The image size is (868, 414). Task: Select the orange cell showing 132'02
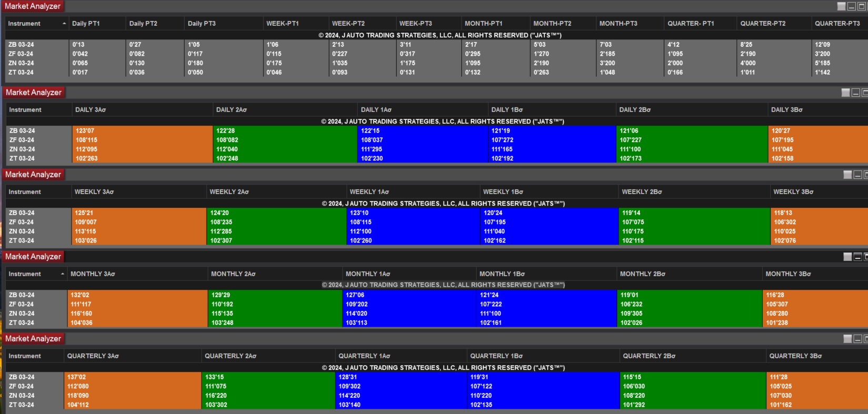pyautogui.click(x=137, y=295)
